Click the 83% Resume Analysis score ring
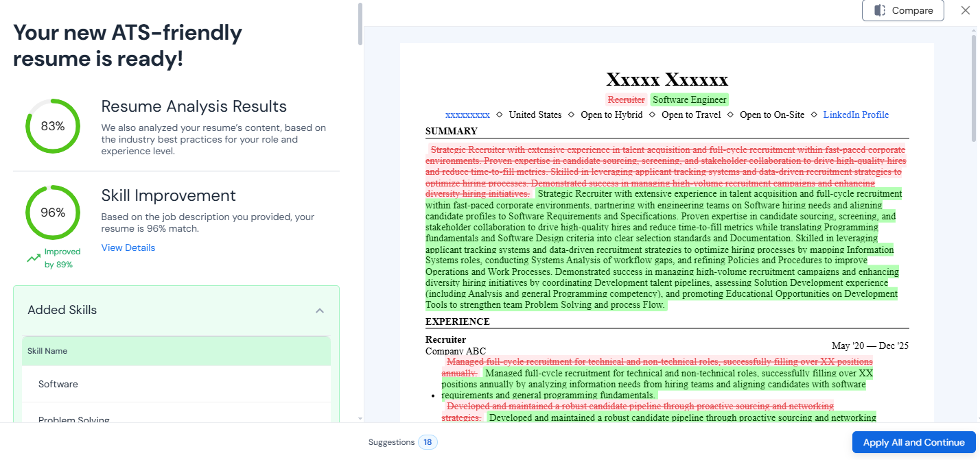980x460 pixels. 53,126
